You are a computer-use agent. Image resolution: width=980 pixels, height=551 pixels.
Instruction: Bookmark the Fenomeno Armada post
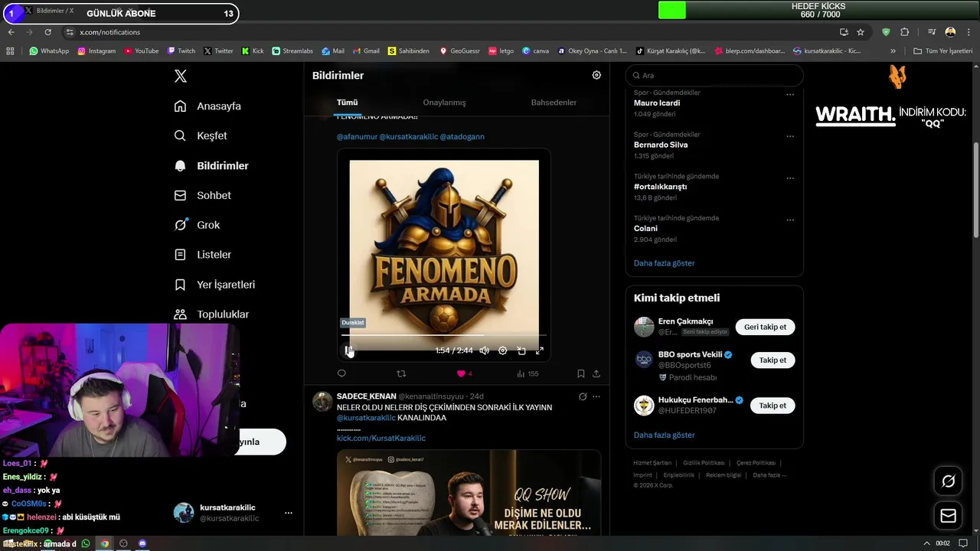point(580,373)
